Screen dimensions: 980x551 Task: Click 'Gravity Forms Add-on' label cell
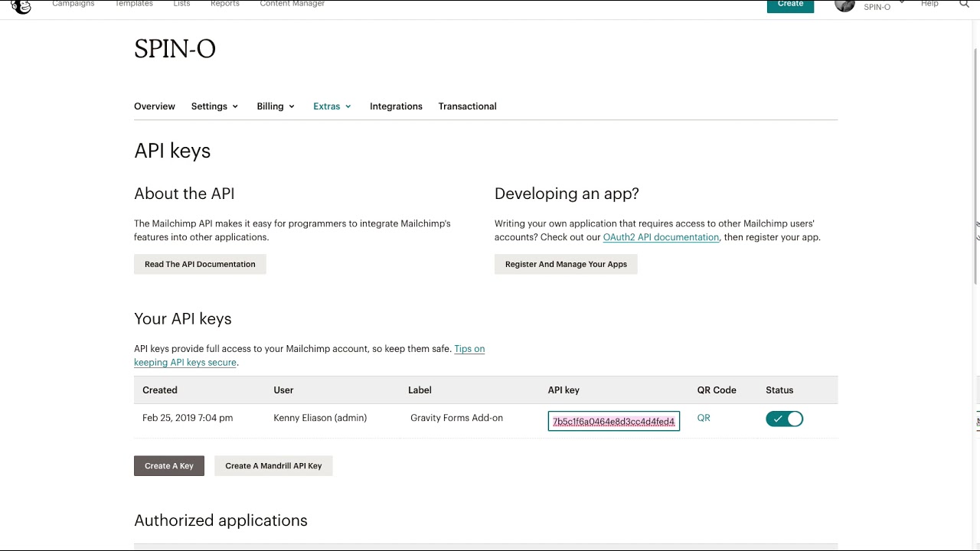[456, 418]
